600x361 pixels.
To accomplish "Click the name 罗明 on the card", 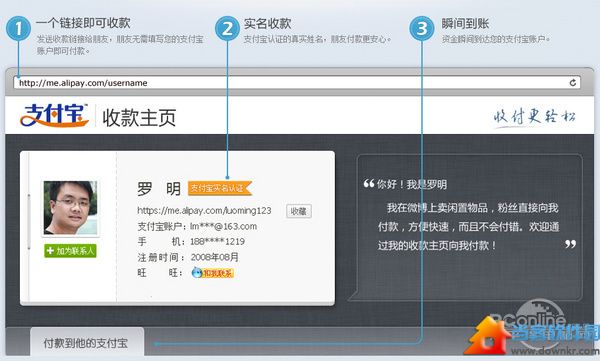I will [159, 189].
